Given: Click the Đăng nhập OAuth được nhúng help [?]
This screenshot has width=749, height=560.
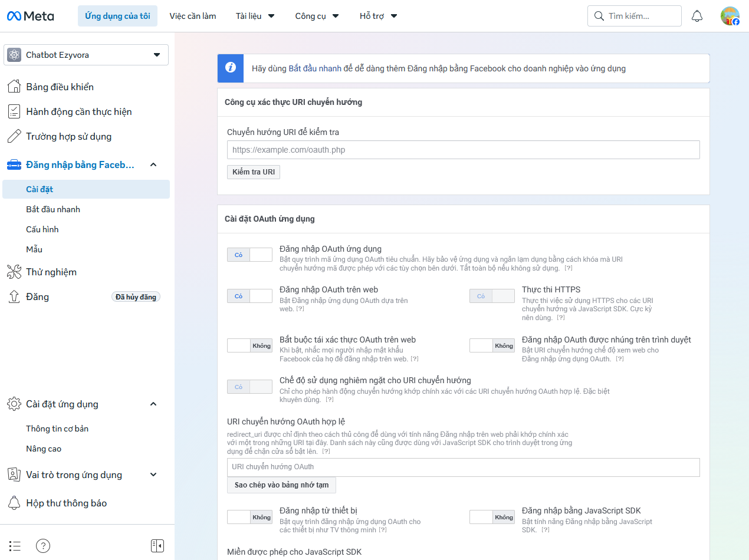Looking at the screenshot, I should pos(620,359).
